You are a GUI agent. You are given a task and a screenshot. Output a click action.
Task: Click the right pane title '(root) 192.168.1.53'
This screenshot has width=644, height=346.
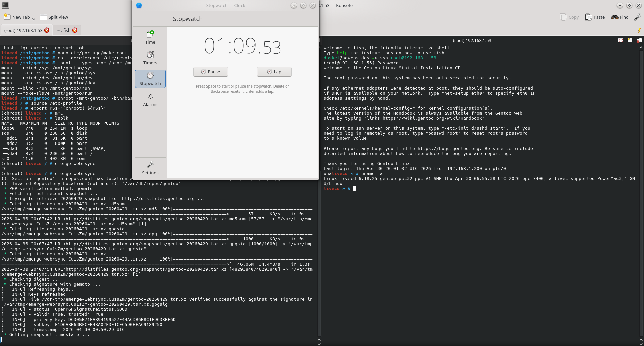472,40
